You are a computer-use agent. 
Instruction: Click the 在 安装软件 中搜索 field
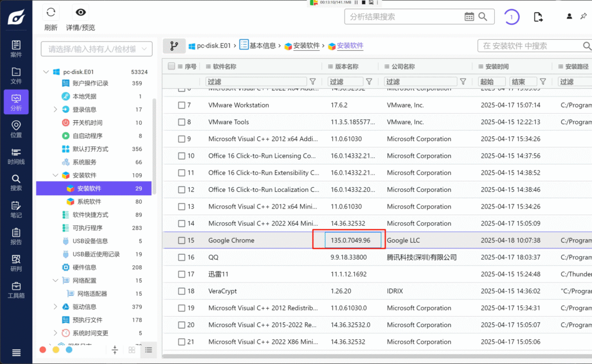529,46
